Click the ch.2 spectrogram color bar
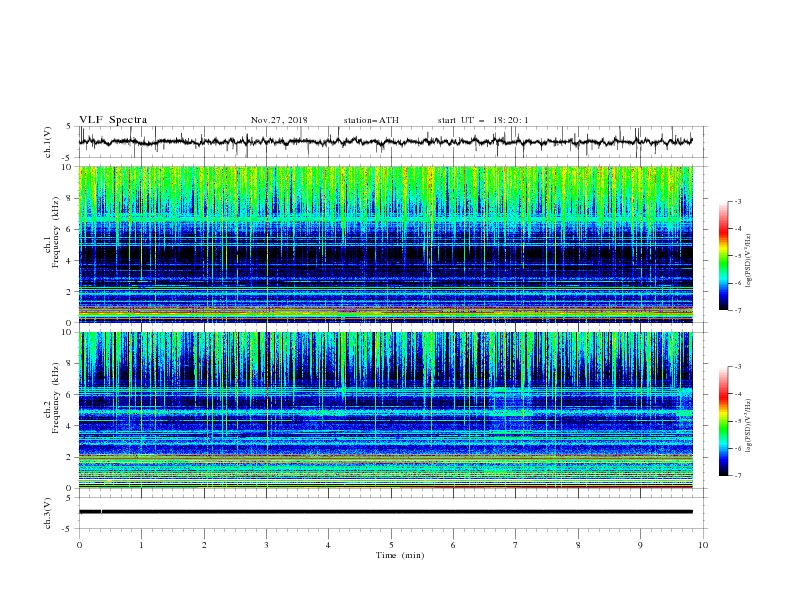Image resolution: width=792 pixels, height=612 pixels. tap(724, 421)
